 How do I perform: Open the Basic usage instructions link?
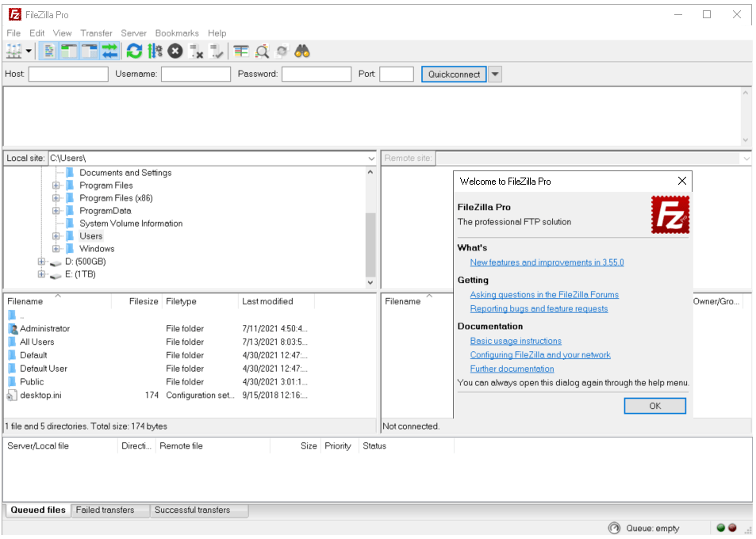pyautogui.click(x=516, y=342)
